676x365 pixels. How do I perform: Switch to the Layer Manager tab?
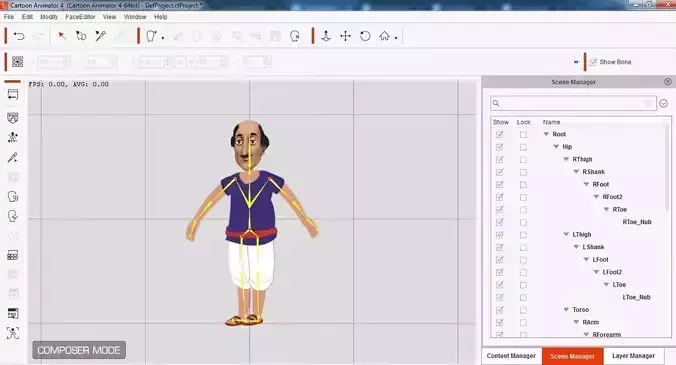tap(633, 356)
